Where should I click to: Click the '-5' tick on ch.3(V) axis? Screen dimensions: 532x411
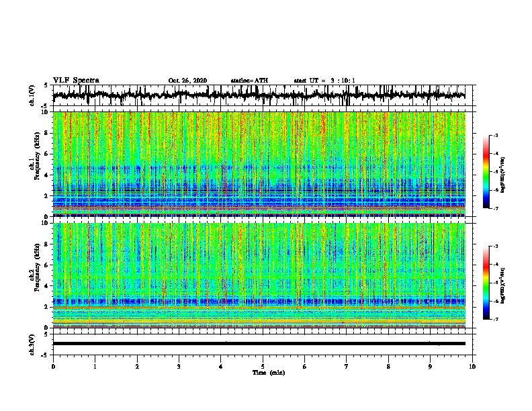(x=44, y=355)
